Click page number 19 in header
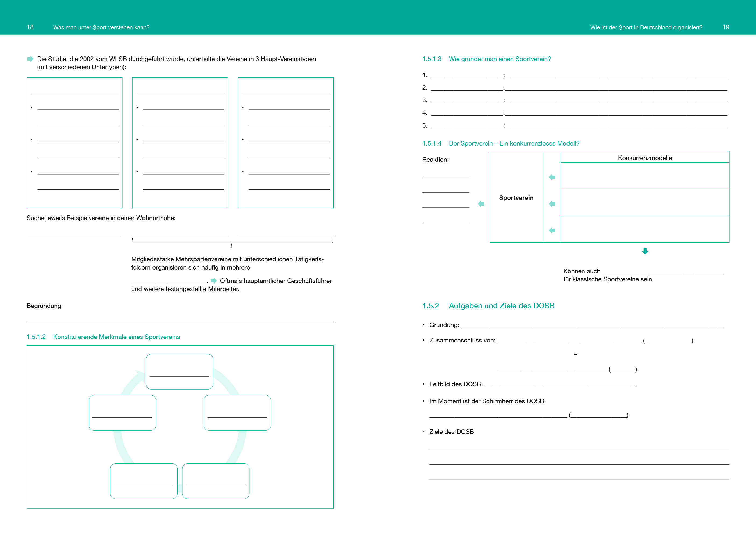 726,27
